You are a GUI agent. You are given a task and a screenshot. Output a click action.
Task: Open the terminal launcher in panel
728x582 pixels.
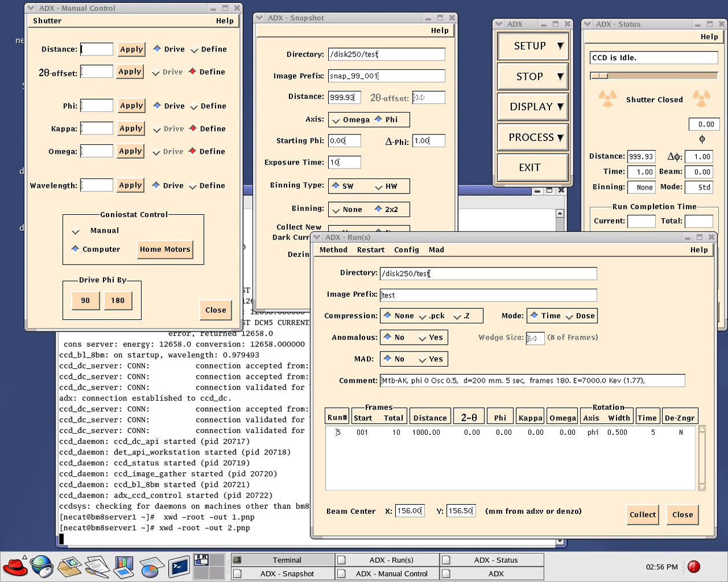pos(179,566)
